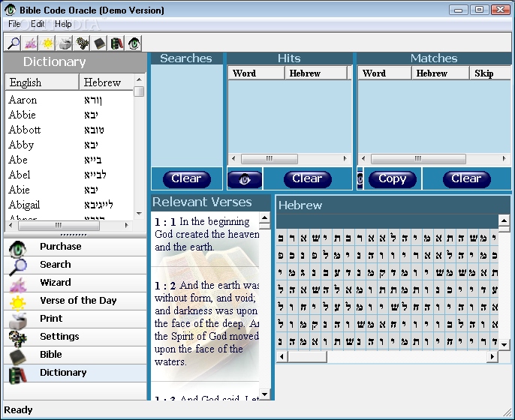Open the Wizard toolbar icon
This screenshot has width=515, height=420.
pos(30,43)
